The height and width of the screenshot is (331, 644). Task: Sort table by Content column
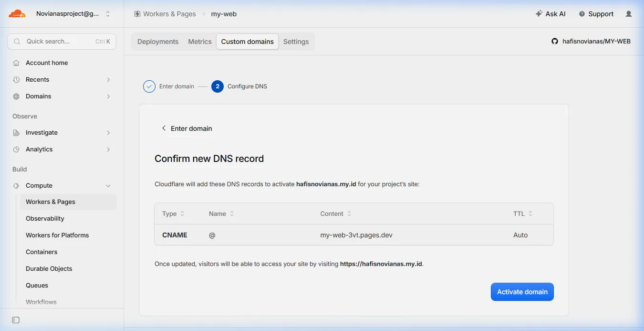336,214
